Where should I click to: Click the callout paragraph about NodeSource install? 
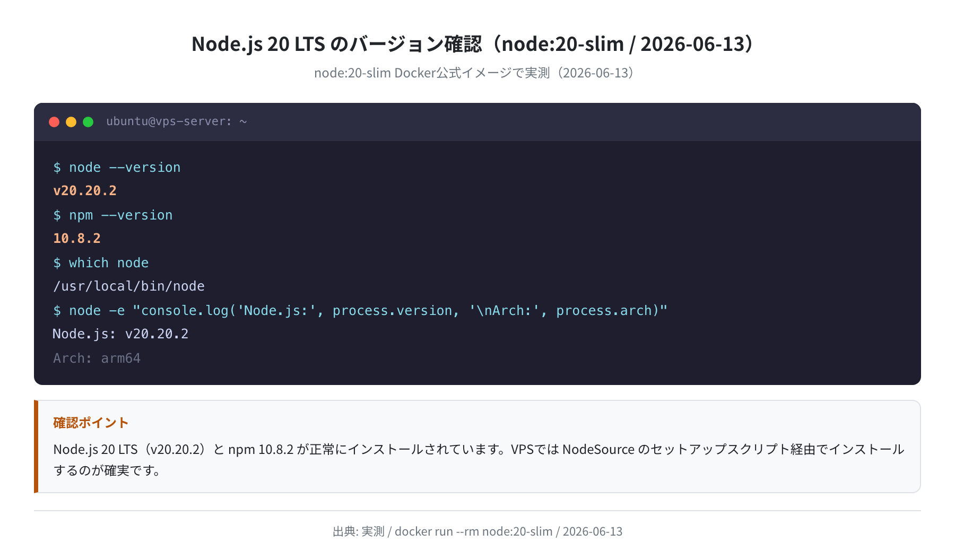(x=479, y=460)
